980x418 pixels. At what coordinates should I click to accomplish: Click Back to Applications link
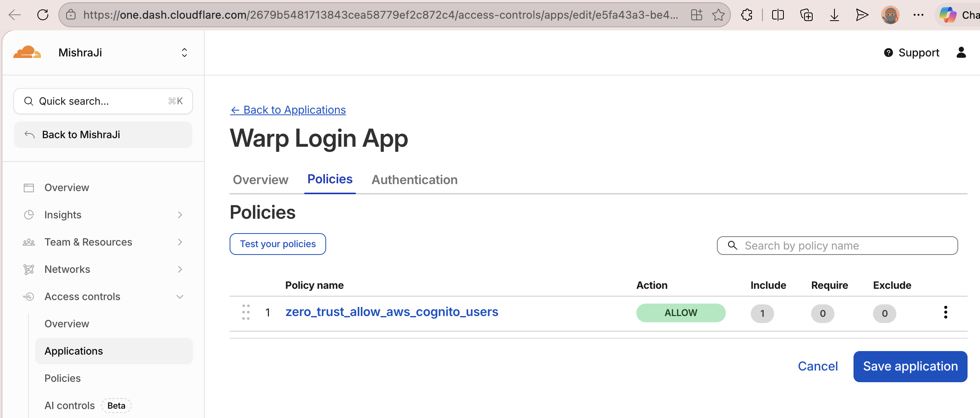pos(288,109)
